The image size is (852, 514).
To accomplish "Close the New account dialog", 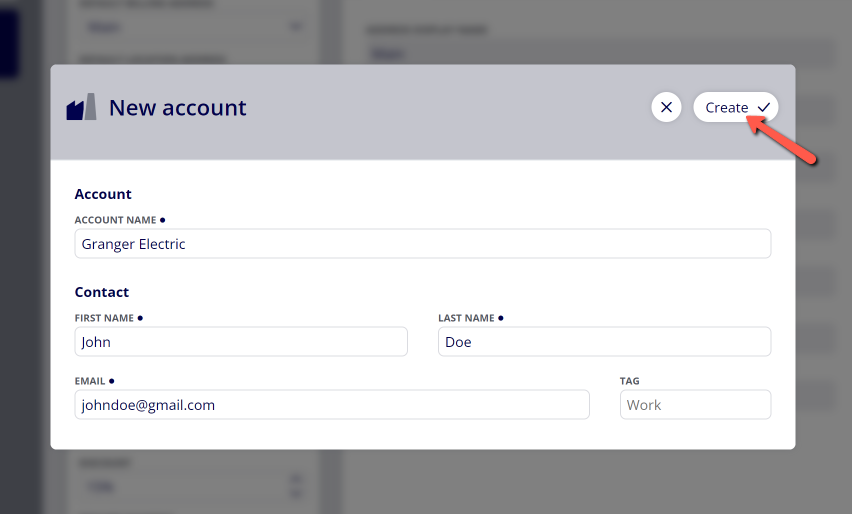I will coord(666,107).
